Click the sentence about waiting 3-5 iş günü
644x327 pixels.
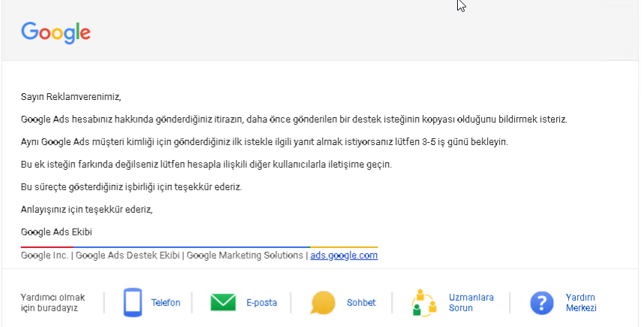[264, 142]
